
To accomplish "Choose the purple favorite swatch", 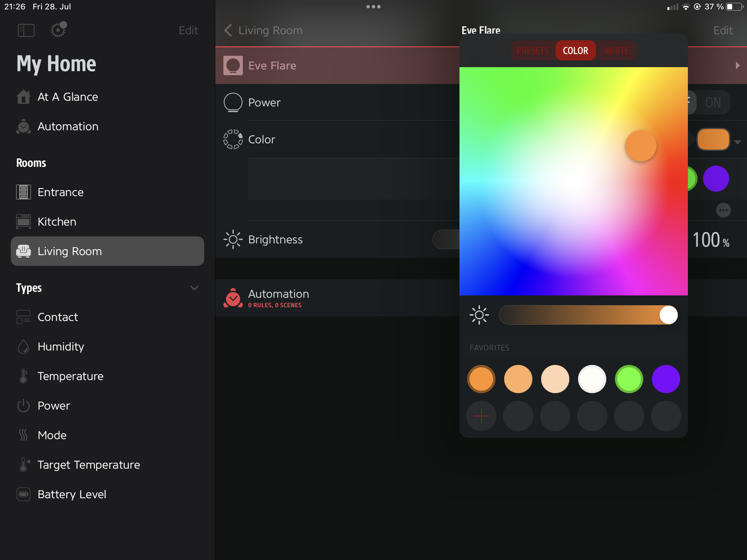I will pyautogui.click(x=666, y=379).
